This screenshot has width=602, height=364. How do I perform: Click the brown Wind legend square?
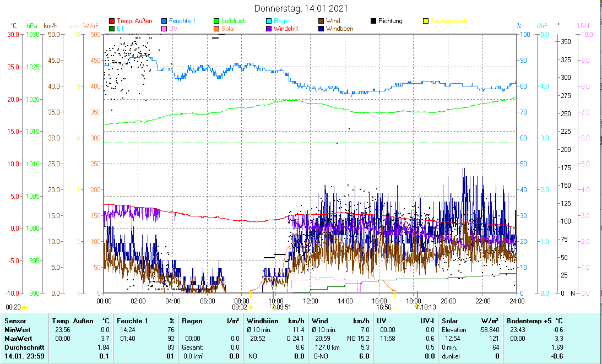(x=321, y=21)
